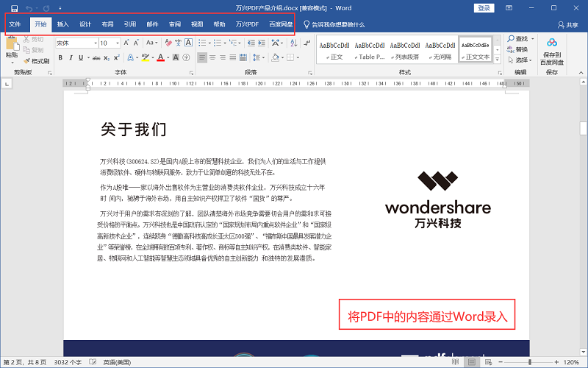Open the multilevel list dropdown

coord(240,43)
